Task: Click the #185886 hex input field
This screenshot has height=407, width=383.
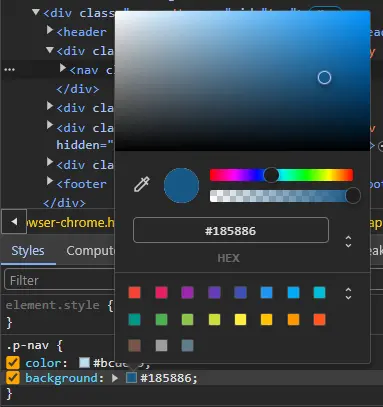Action: (231, 230)
